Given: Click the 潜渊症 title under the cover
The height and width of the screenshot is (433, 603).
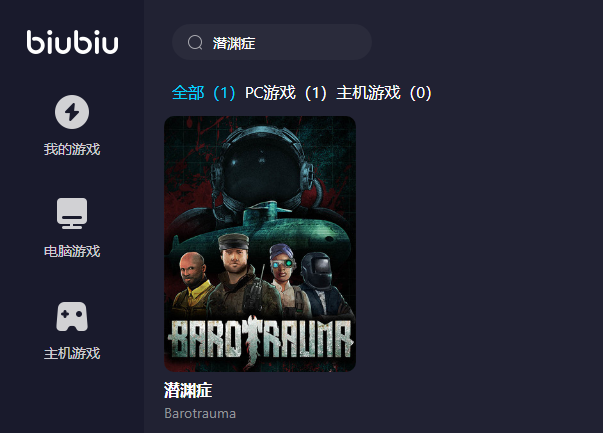Looking at the screenshot, I should point(188,390).
